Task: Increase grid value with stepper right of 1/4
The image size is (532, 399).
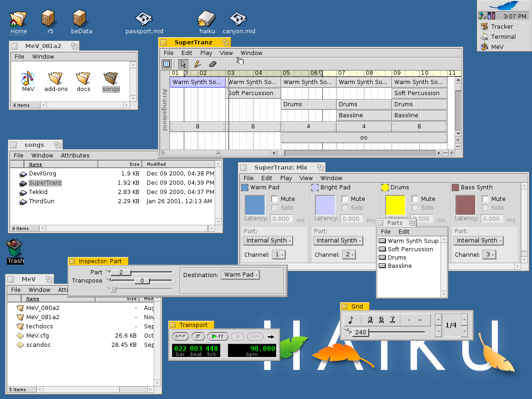Action: (x=465, y=319)
